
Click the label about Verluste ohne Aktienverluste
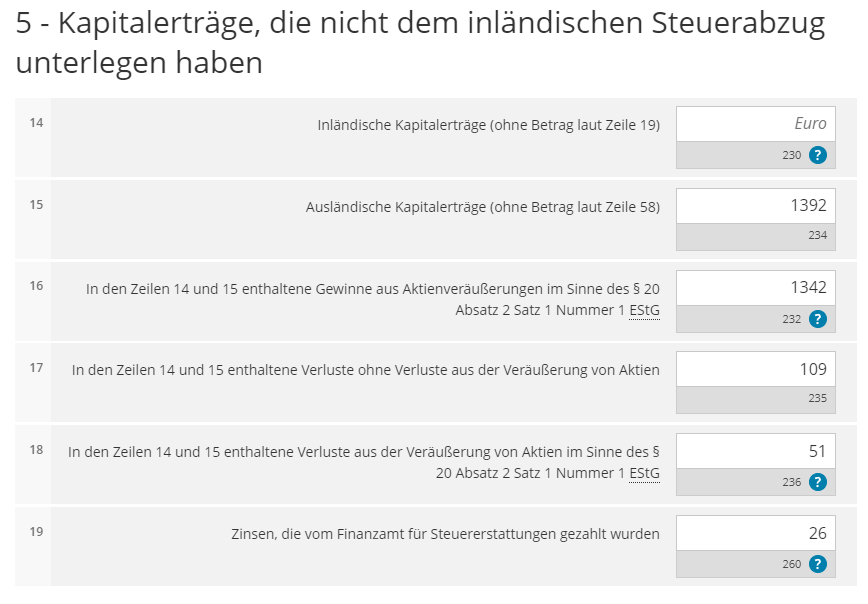point(365,370)
